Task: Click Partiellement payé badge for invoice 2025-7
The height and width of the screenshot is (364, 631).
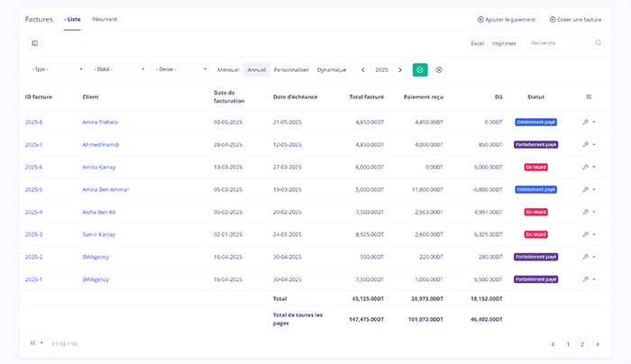Action: click(x=535, y=144)
